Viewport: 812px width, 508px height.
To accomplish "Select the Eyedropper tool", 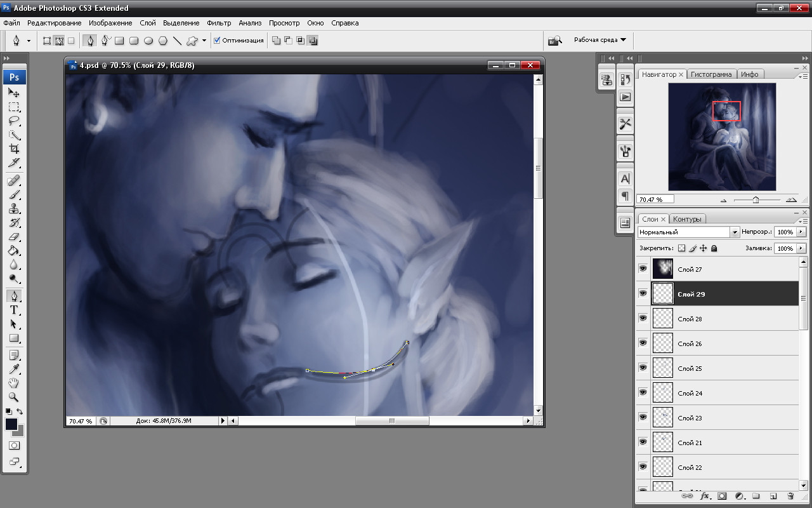I will point(14,369).
